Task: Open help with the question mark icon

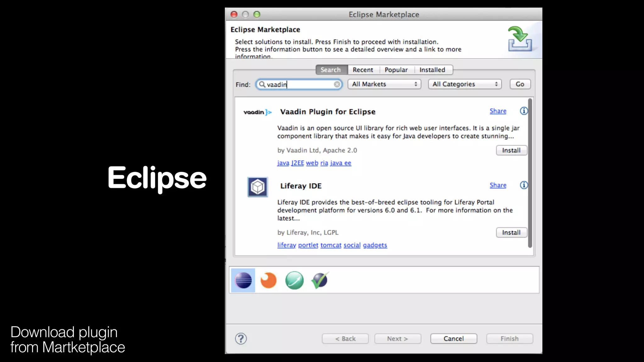Action: click(x=241, y=338)
